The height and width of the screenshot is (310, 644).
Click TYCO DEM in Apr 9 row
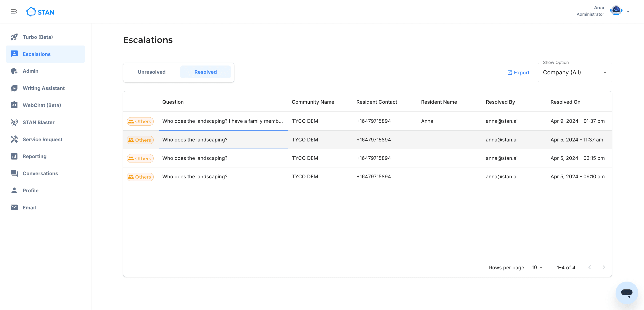click(305, 121)
